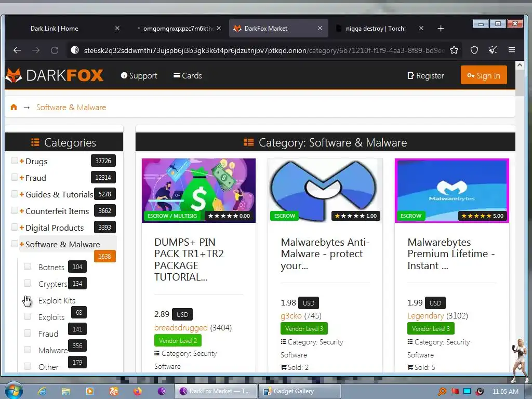Click the onion site identity icon
This screenshot has height=399, width=532.
coord(75,50)
